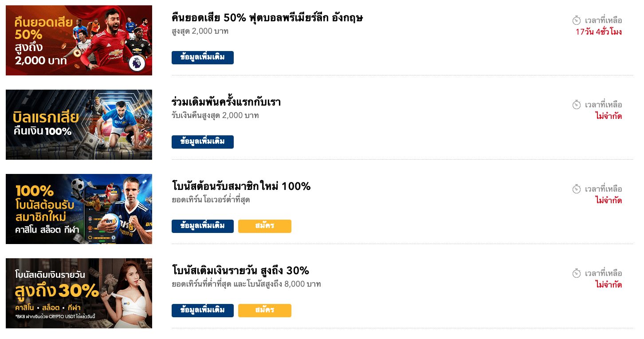Open the Premier League cashback promotion title
The height and width of the screenshot is (339, 644).
[267, 18]
